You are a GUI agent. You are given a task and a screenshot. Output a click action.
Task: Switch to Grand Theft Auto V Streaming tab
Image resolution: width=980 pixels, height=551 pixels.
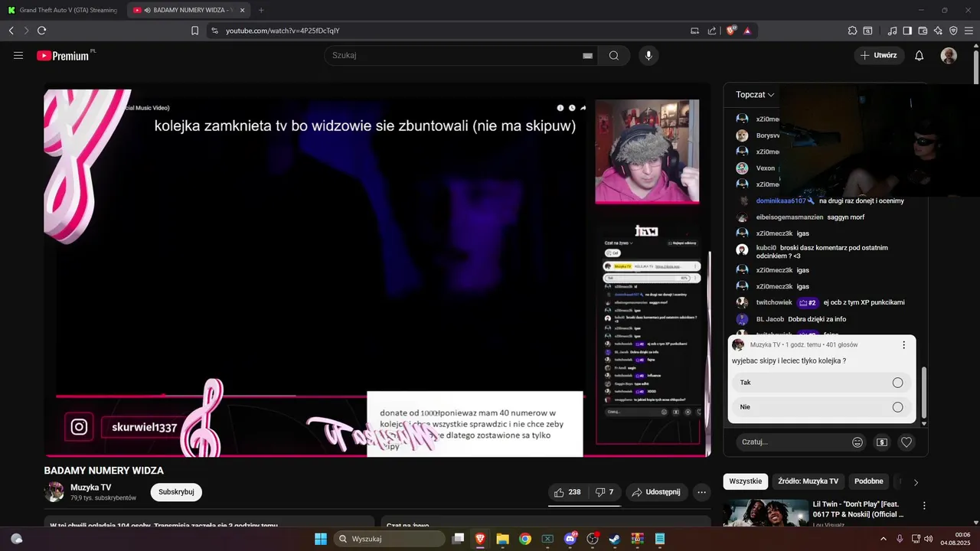tap(63, 10)
